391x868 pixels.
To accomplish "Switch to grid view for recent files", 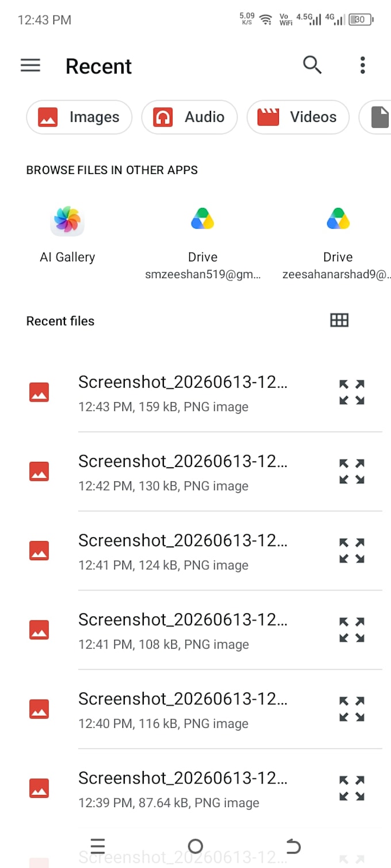I will pyautogui.click(x=339, y=321).
